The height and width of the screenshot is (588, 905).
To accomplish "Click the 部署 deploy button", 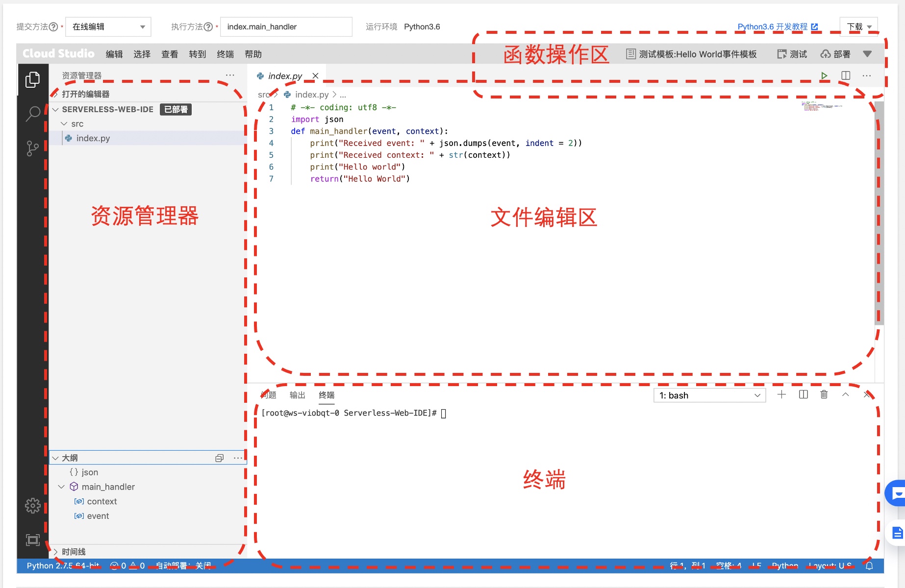I will tap(836, 54).
